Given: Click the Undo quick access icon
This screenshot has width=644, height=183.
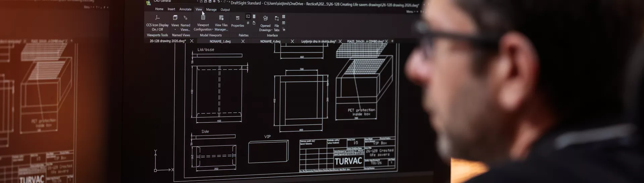Looking at the screenshot, I should pyautogui.click(x=219, y=1).
